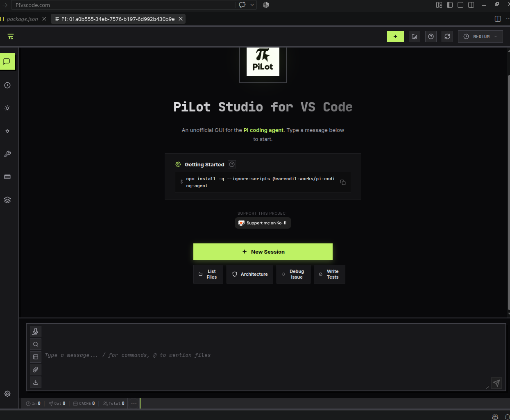
Task: Open help question mark in top toolbar
Action: click(x=431, y=36)
